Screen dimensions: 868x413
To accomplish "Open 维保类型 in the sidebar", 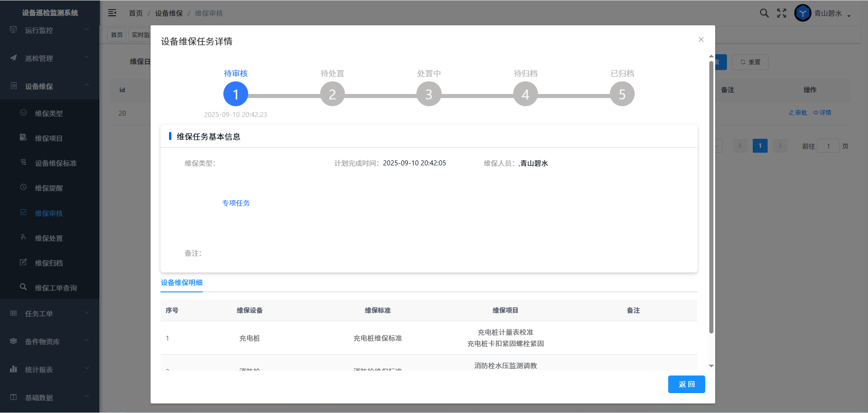I will click(49, 113).
